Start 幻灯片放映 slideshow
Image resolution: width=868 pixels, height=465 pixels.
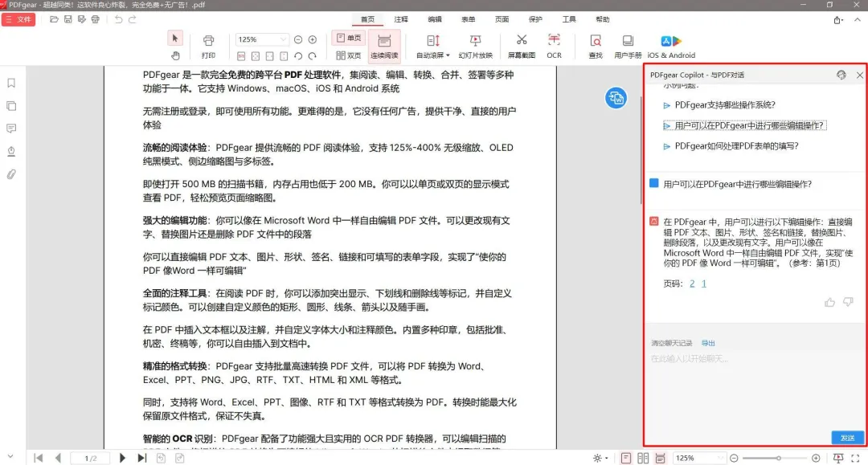(x=475, y=47)
